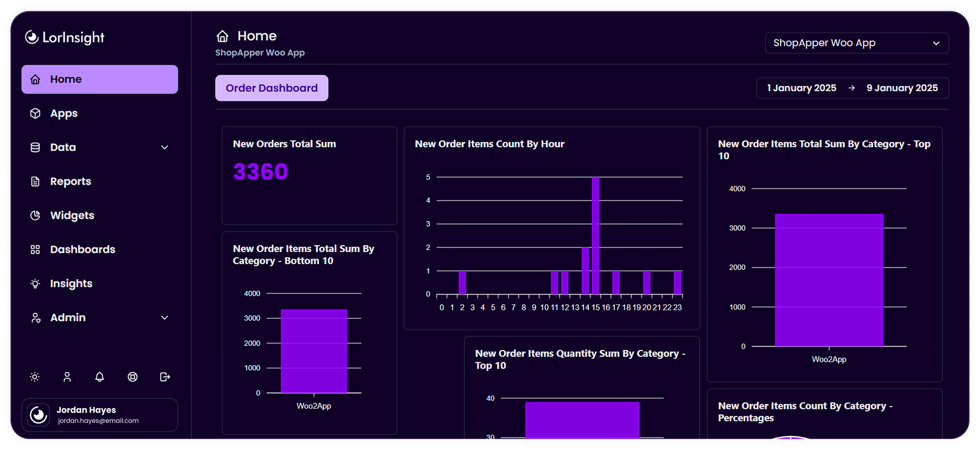Click the 1 January 2025 start date
Image resolution: width=980 pixels, height=449 pixels.
(x=802, y=88)
